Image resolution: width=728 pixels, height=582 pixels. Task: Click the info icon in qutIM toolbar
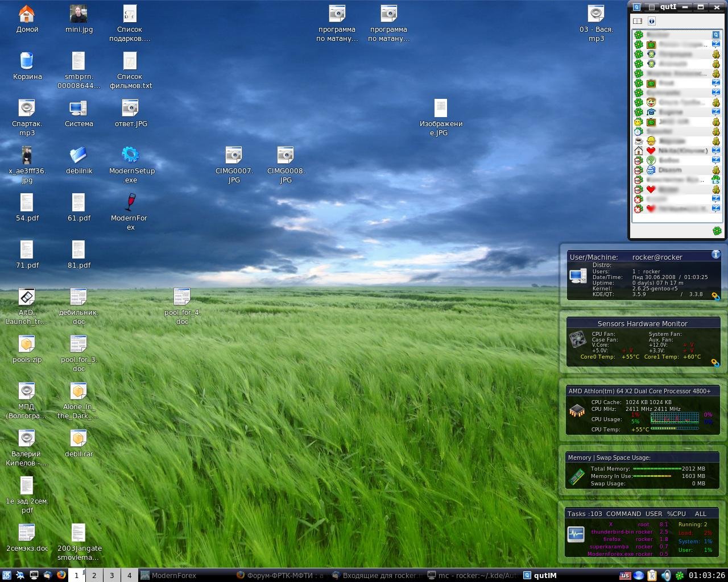point(652,21)
